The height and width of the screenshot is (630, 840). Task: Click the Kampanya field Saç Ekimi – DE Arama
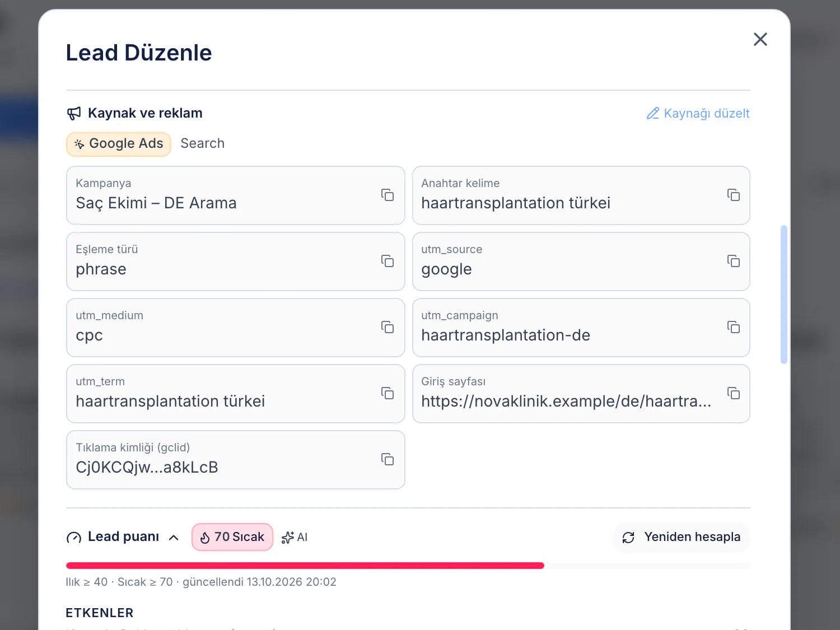[235, 195]
